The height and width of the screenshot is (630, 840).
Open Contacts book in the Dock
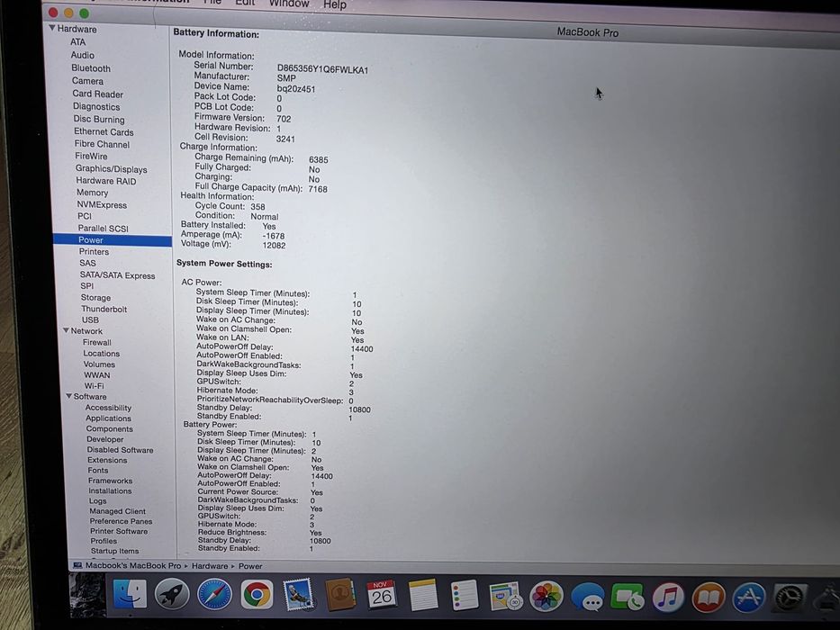(339, 595)
